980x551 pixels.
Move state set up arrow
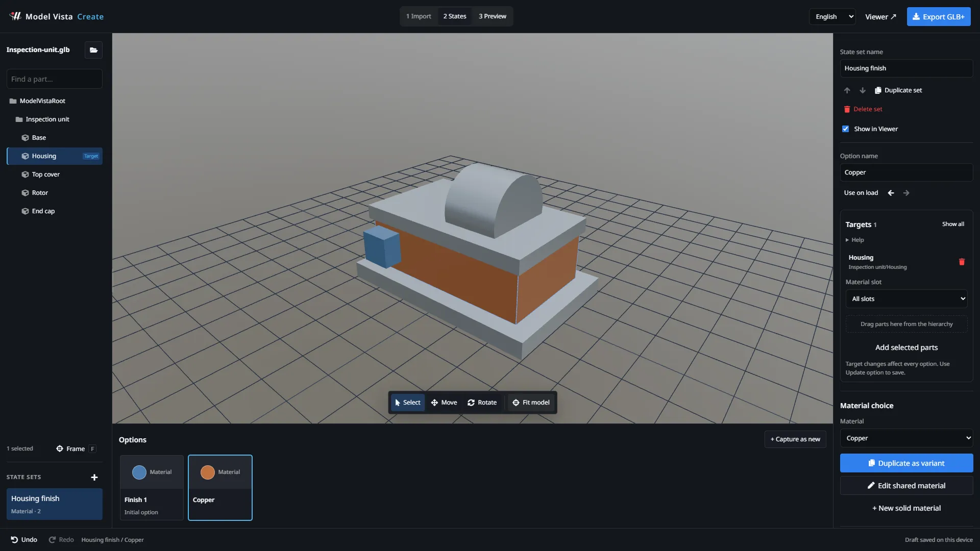847,90
